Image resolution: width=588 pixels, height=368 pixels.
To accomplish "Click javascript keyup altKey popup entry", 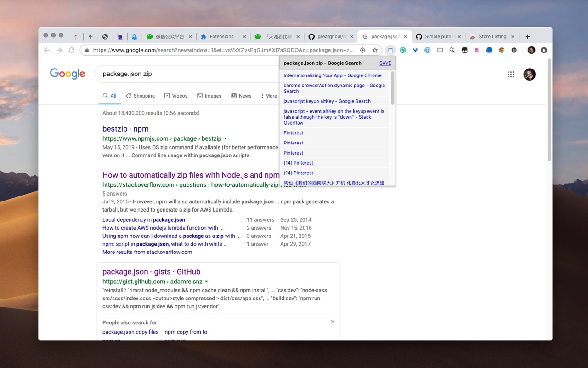I will click(327, 101).
